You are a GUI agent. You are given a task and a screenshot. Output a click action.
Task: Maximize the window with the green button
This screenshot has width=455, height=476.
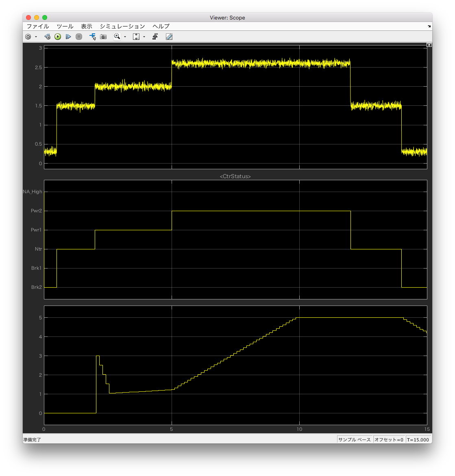(45, 17)
